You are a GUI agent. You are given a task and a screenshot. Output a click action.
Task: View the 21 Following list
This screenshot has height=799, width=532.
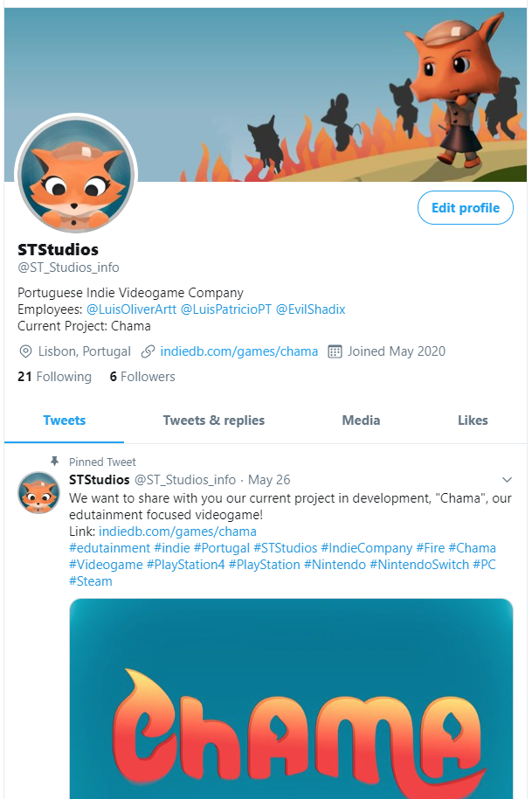click(54, 377)
